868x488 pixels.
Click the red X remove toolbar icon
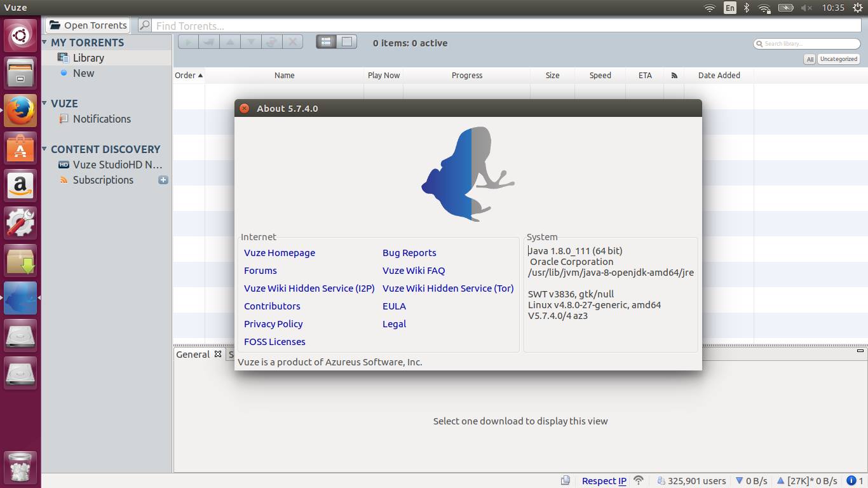click(292, 42)
